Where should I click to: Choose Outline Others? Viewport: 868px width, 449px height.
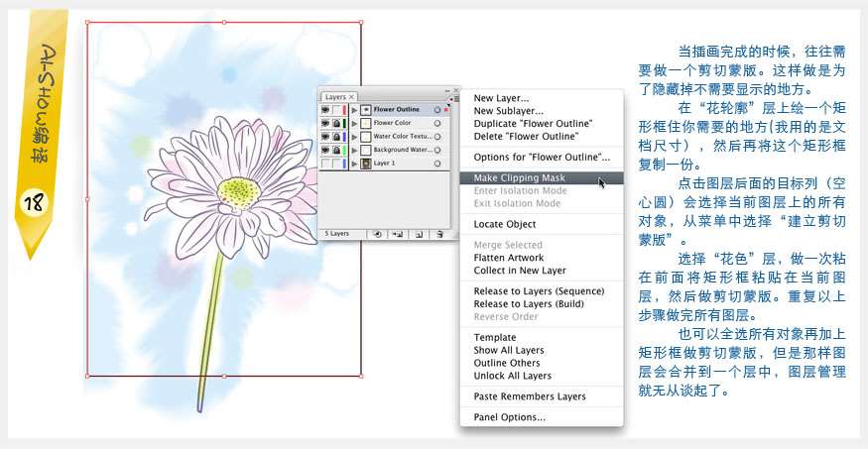507,363
